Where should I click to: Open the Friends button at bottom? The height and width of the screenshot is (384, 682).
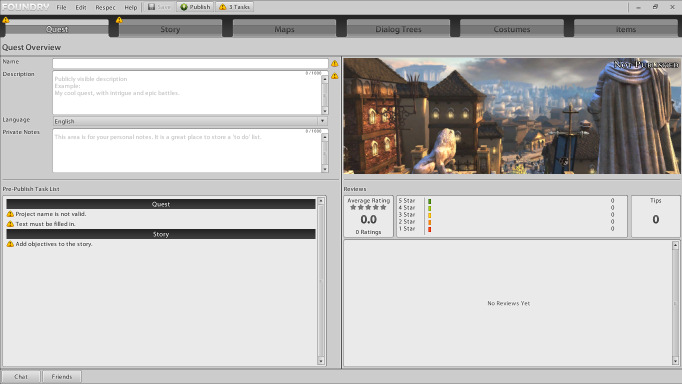click(62, 377)
